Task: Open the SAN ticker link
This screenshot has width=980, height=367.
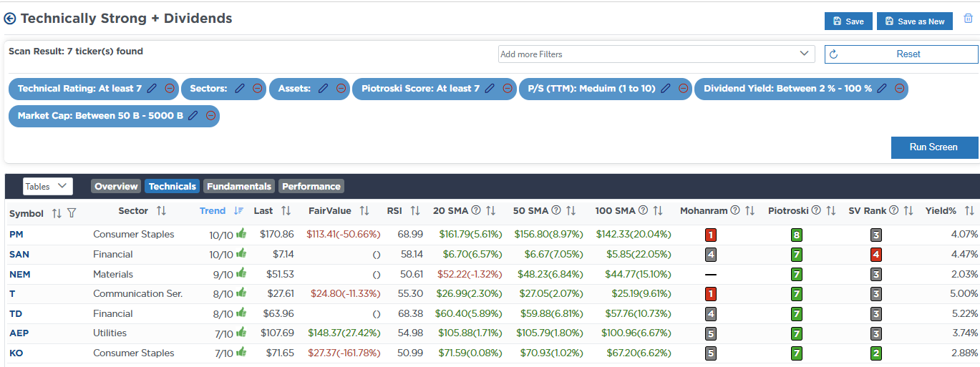Action: click(x=19, y=254)
